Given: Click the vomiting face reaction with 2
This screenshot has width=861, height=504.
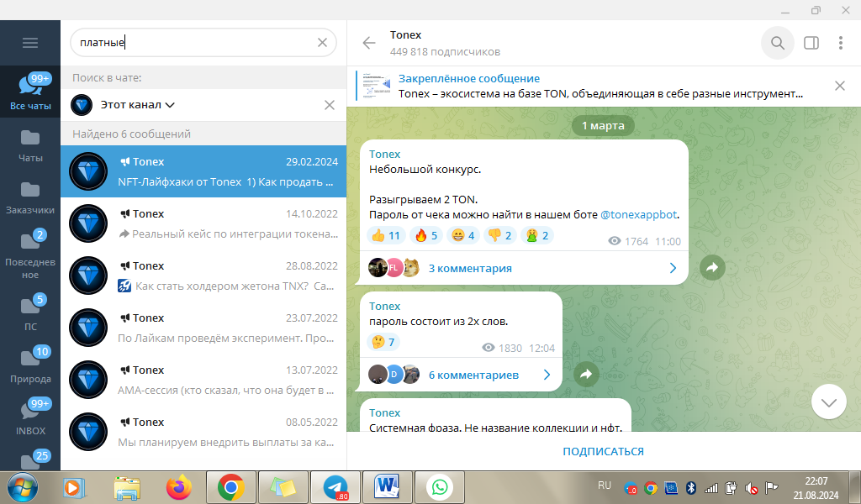Looking at the screenshot, I should [537, 235].
